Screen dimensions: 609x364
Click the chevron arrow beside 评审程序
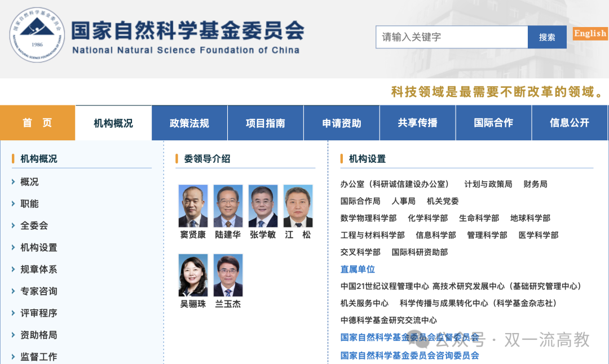click(13, 313)
